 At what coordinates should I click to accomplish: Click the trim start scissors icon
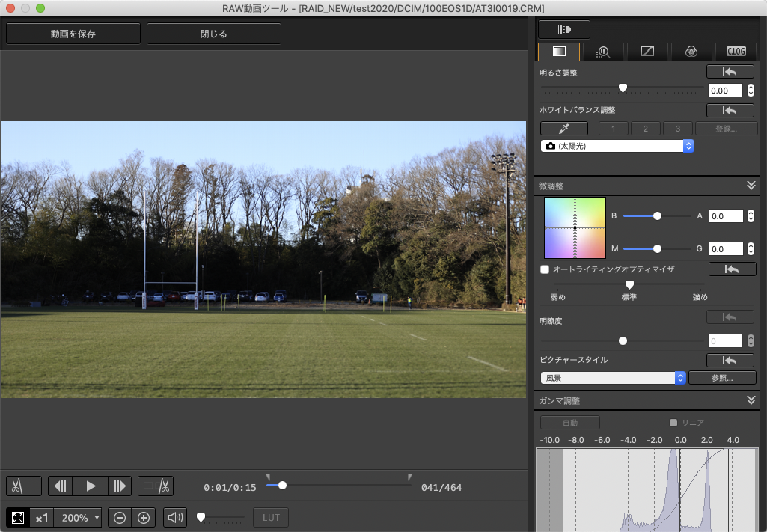23,486
